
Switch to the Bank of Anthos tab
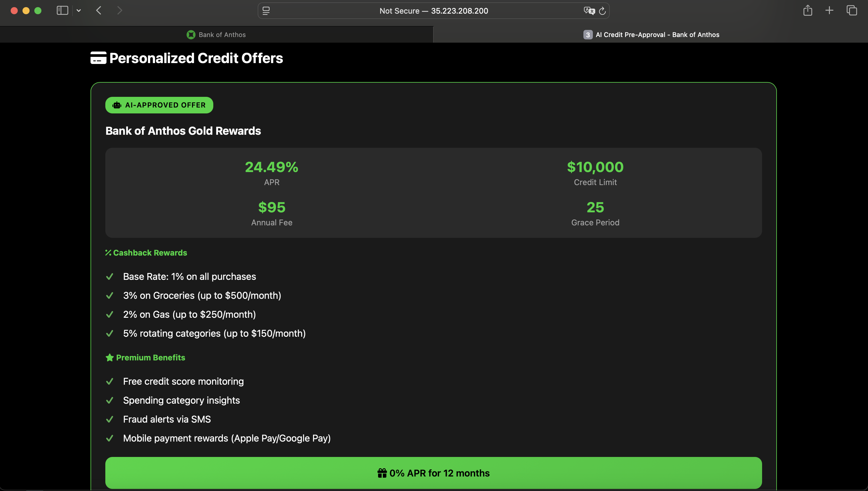coord(216,35)
